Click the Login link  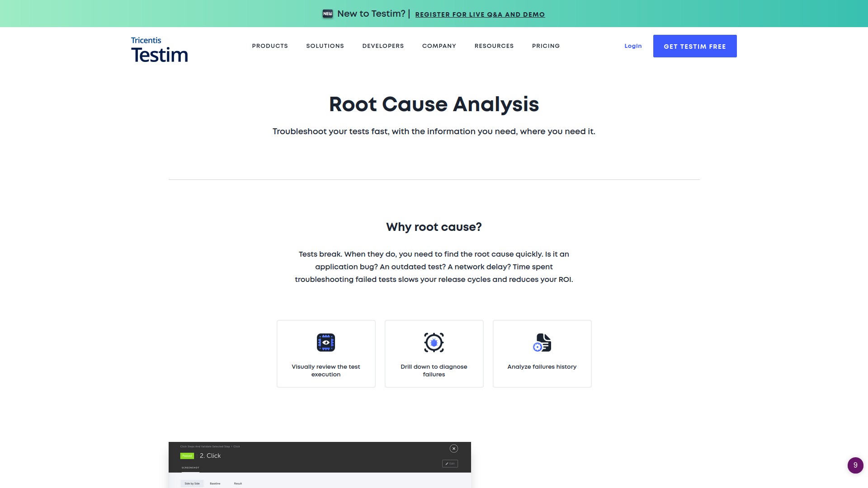coord(633,46)
